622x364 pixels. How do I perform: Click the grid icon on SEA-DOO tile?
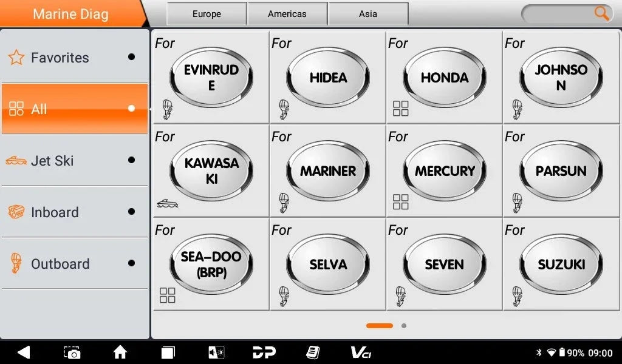168,295
